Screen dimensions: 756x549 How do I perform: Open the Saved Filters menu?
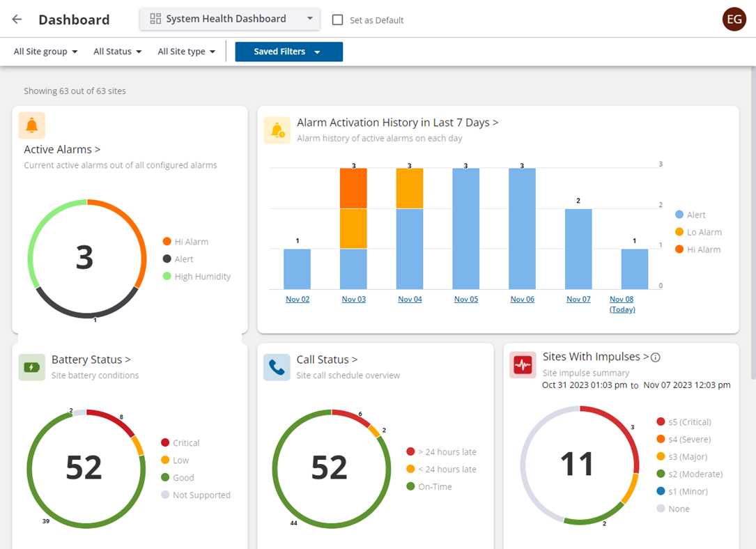(x=288, y=52)
